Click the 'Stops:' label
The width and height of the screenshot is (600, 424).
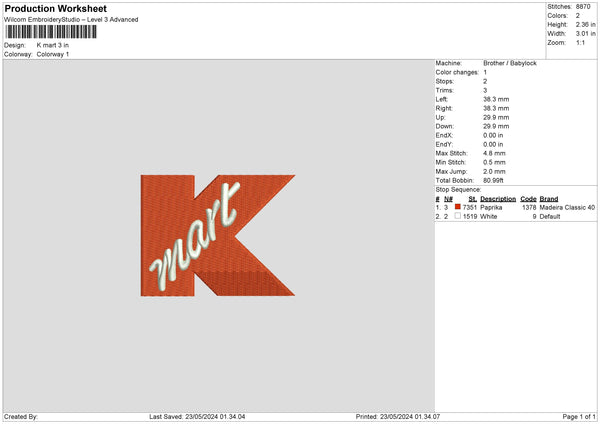click(445, 81)
